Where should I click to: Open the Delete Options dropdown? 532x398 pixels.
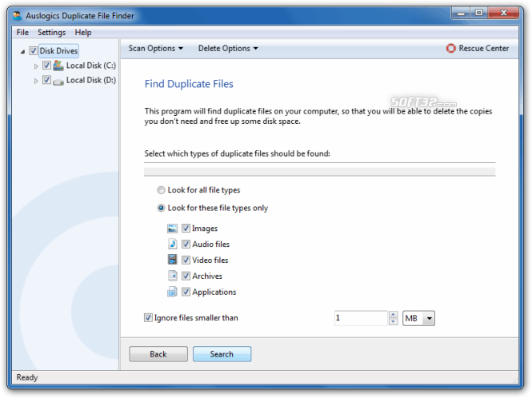click(x=228, y=49)
